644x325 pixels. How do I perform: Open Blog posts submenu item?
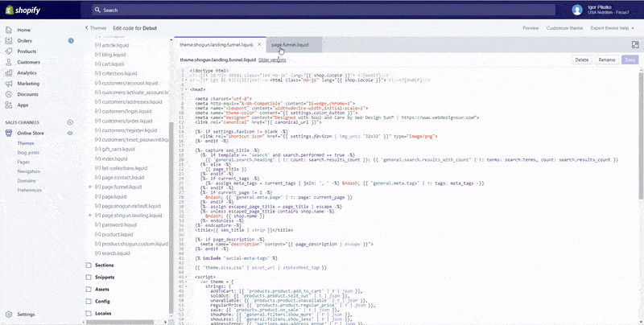(28, 153)
